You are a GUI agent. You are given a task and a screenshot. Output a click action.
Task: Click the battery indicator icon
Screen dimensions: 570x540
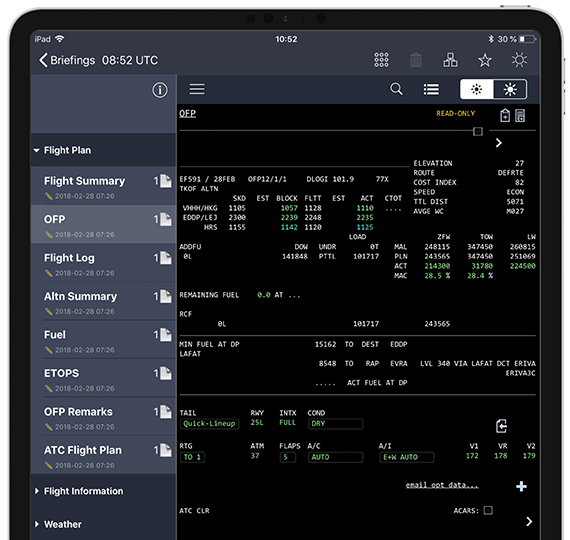[x=527, y=39]
